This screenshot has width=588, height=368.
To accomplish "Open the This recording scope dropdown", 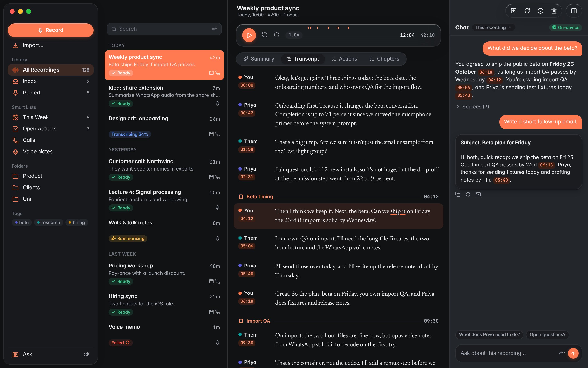I will click(x=493, y=28).
